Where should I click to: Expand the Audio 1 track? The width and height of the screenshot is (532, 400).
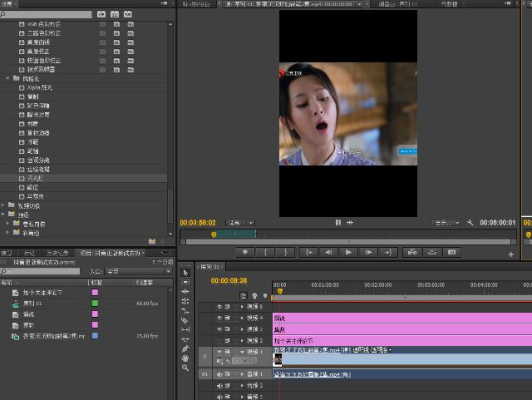pyautogui.click(x=242, y=374)
